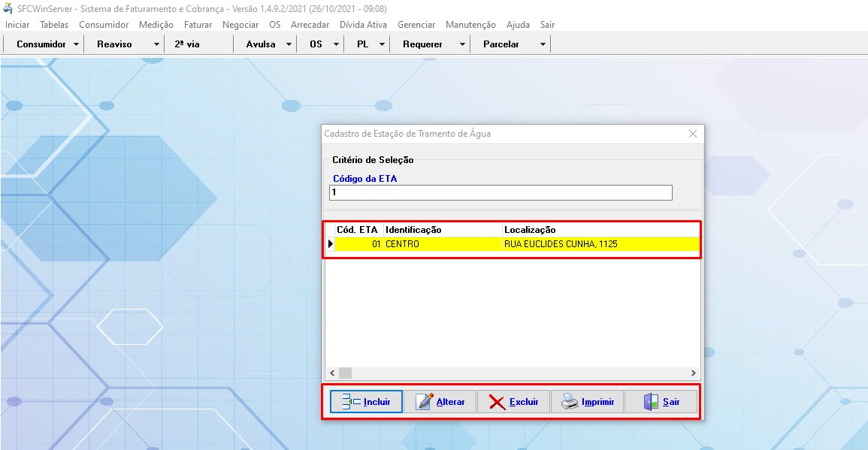Select the CENTRO row in the grid
The width and height of the screenshot is (868, 450).
pyautogui.click(x=442, y=244)
